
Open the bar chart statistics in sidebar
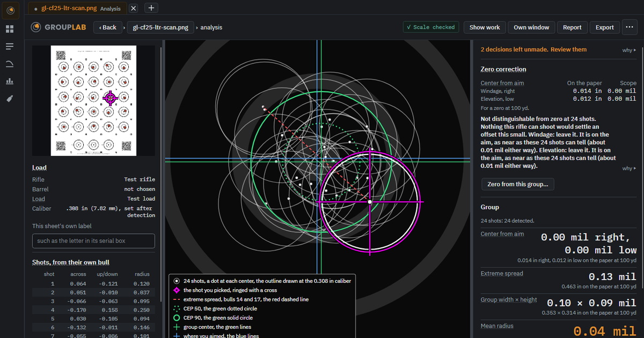9,82
